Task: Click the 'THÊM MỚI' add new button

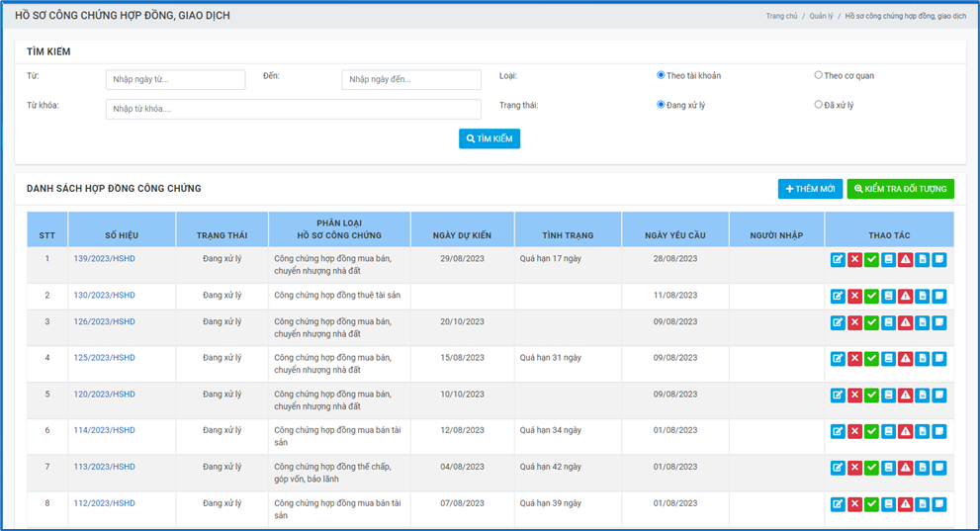Action: pyautogui.click(x=810, y=189)
